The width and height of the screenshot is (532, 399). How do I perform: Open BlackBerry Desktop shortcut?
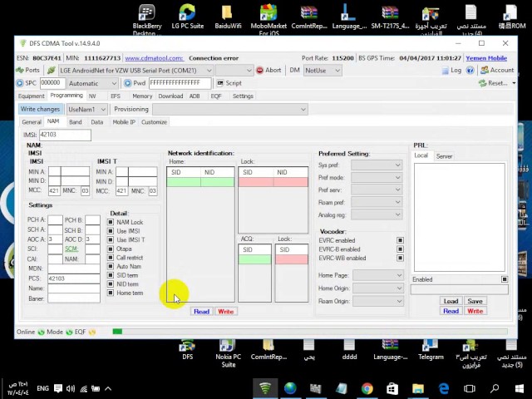pyautogui.click(x=147, y=20)
